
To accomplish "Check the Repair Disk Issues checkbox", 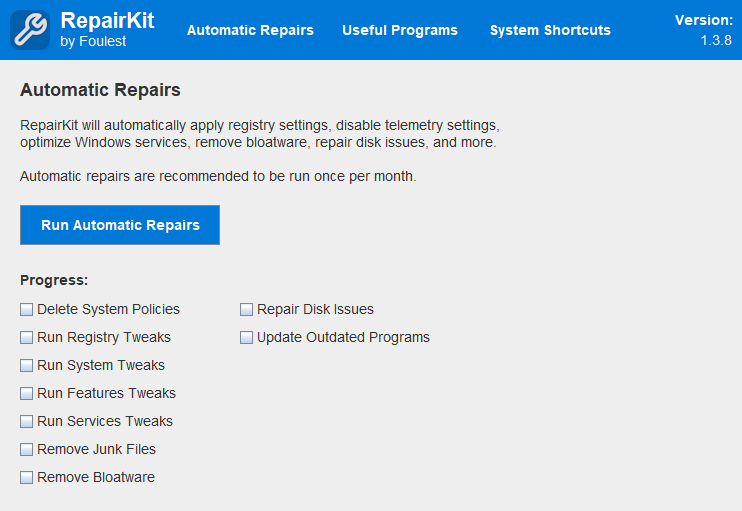I will [247, 309].
